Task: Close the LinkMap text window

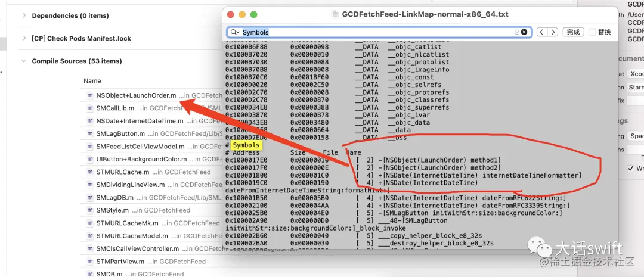Action: click(230, 14)
